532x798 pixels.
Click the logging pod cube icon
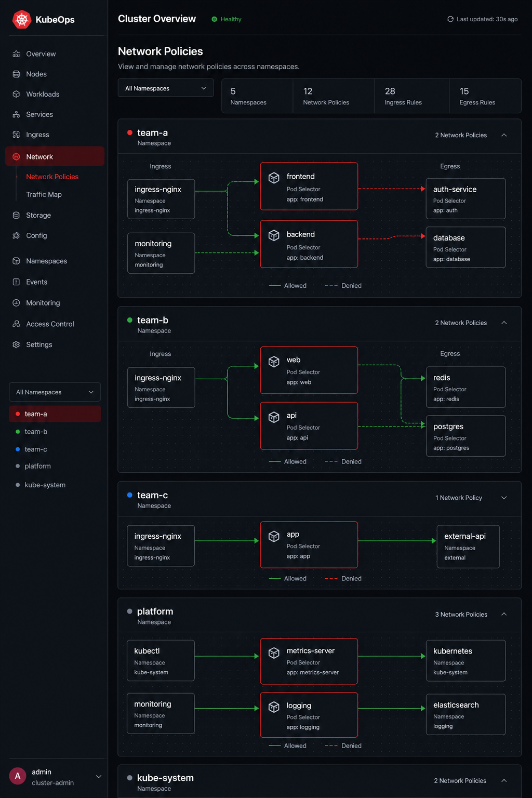click(274, 707)
